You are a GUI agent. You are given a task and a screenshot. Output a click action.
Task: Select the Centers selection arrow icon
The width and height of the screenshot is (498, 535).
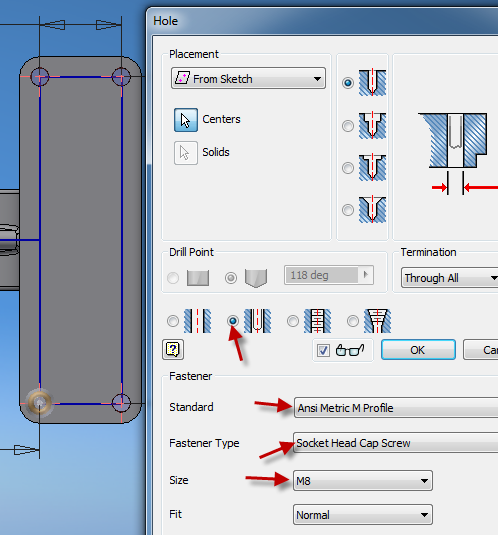pos(186,120)
